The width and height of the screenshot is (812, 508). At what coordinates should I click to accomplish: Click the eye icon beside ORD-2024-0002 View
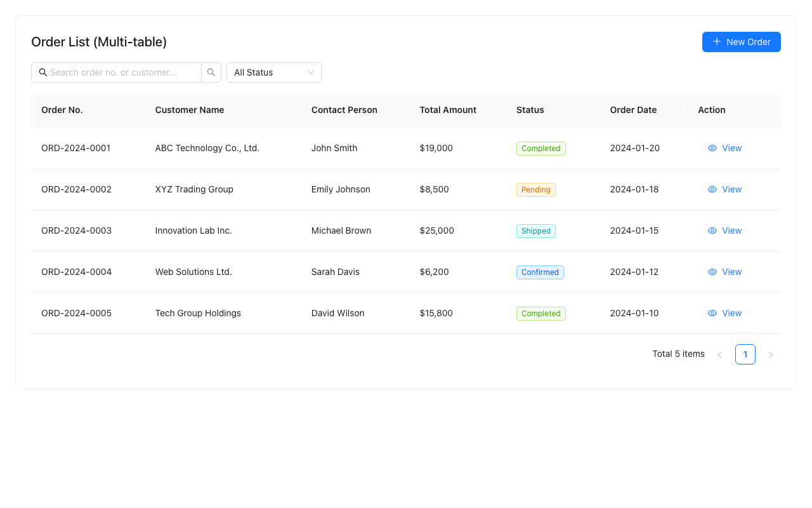[712, 189]
